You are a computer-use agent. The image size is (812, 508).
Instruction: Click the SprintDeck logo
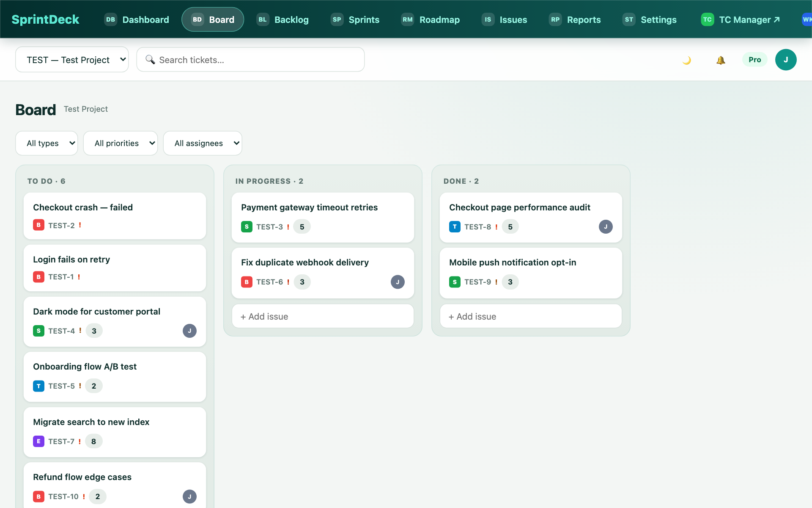point(45,19)
